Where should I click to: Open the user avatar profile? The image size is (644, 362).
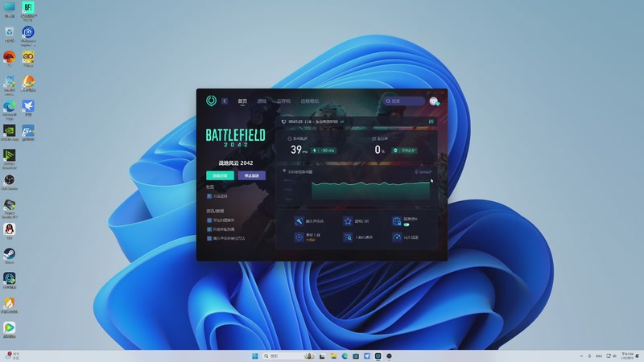[x=434, y=101]
